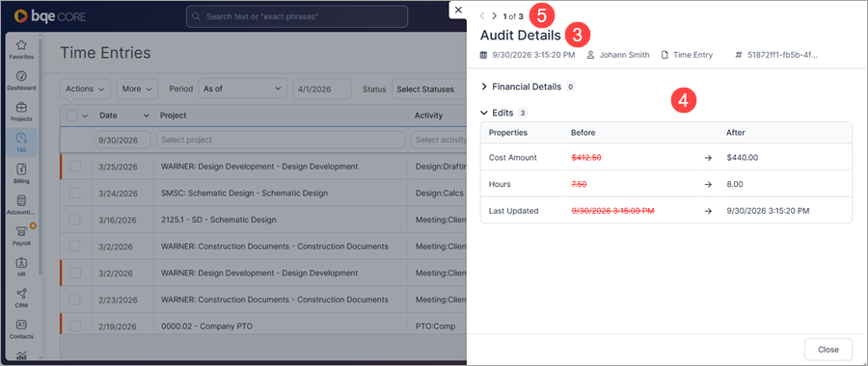Check the 3/2/2026 Design Development row
This screenshot has width=868, height=366.
click(x=75, y=273)
